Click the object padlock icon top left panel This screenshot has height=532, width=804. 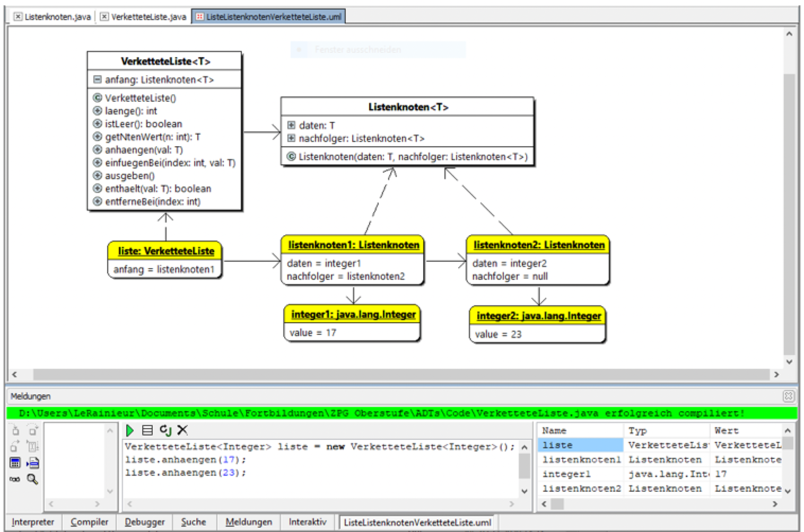(14, 431)
